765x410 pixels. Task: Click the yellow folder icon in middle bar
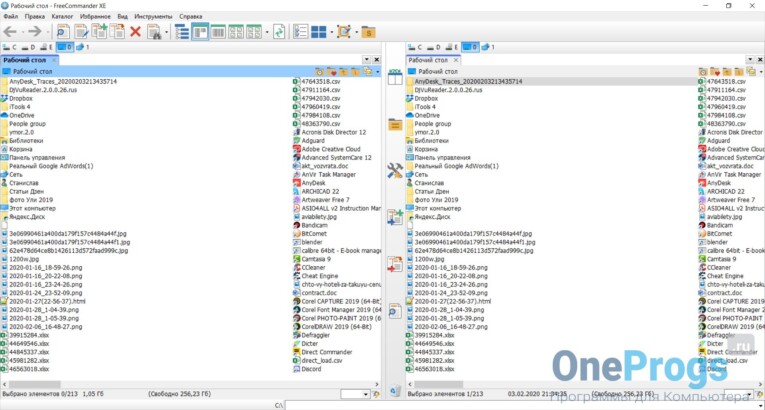pyautogui.click(x=395, y=124)
